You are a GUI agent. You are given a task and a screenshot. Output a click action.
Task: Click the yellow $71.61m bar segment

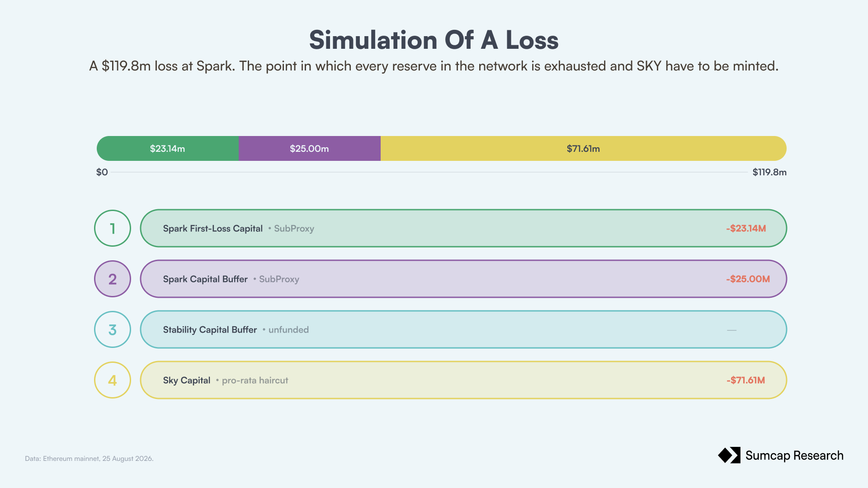[x=584, y=149]
